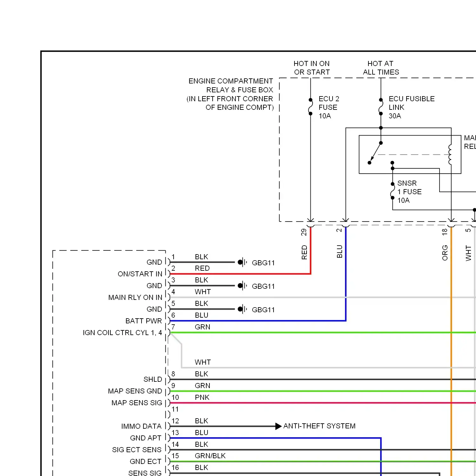Click the BLU wire label on pin 6
This screenshot has height=476, width=476.
[202, 315]
